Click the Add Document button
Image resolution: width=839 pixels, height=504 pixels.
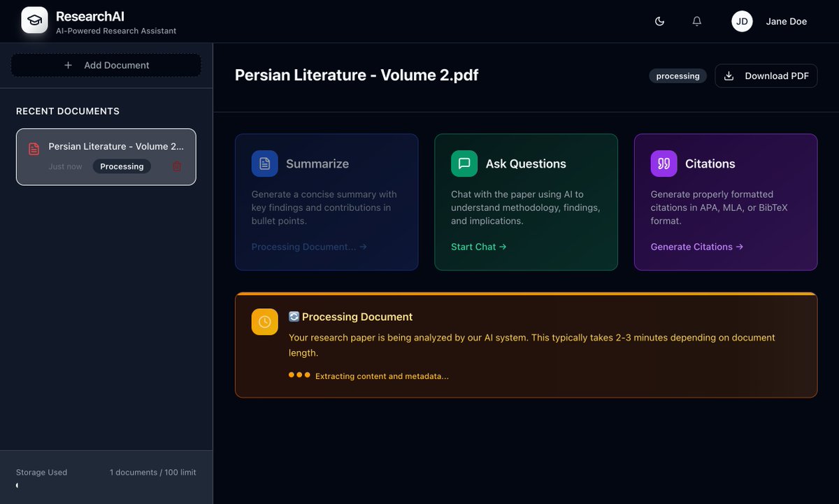point(106,65)
